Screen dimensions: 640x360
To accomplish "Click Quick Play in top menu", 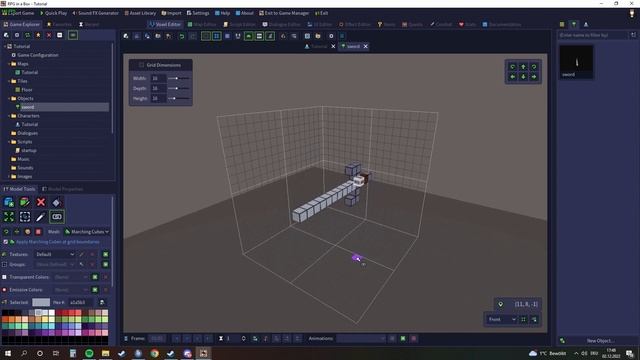I will (53, 13).
